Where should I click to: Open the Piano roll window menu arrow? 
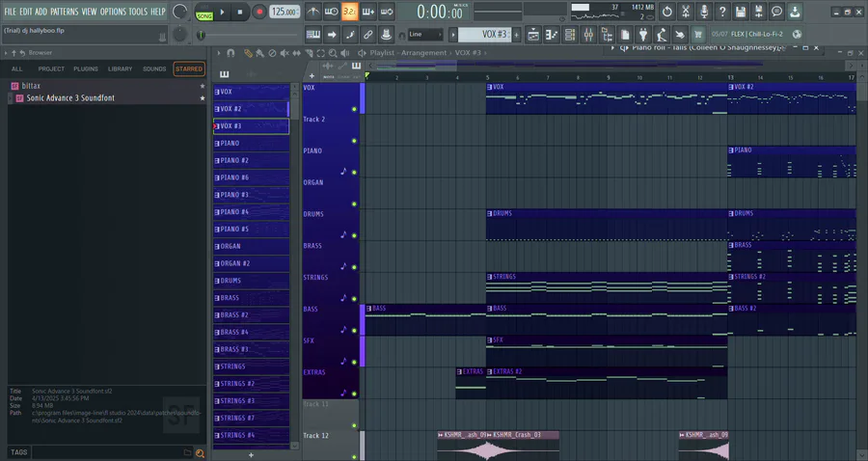pos(612,48)
